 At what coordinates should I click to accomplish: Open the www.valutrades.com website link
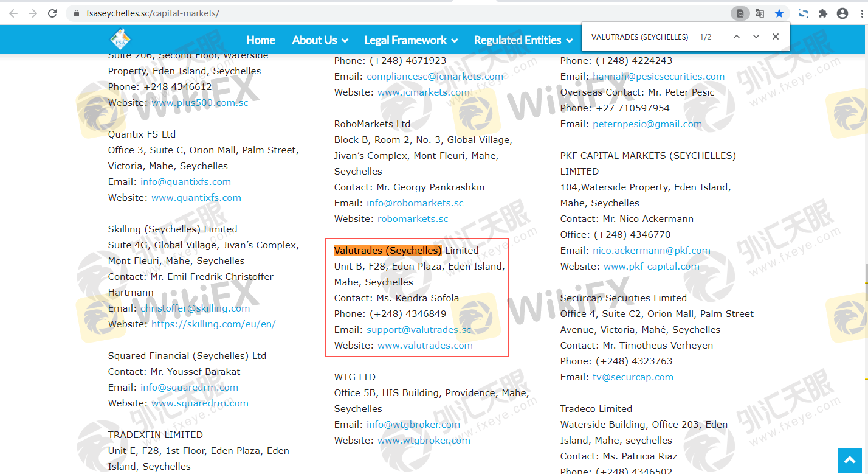[425, 345]
